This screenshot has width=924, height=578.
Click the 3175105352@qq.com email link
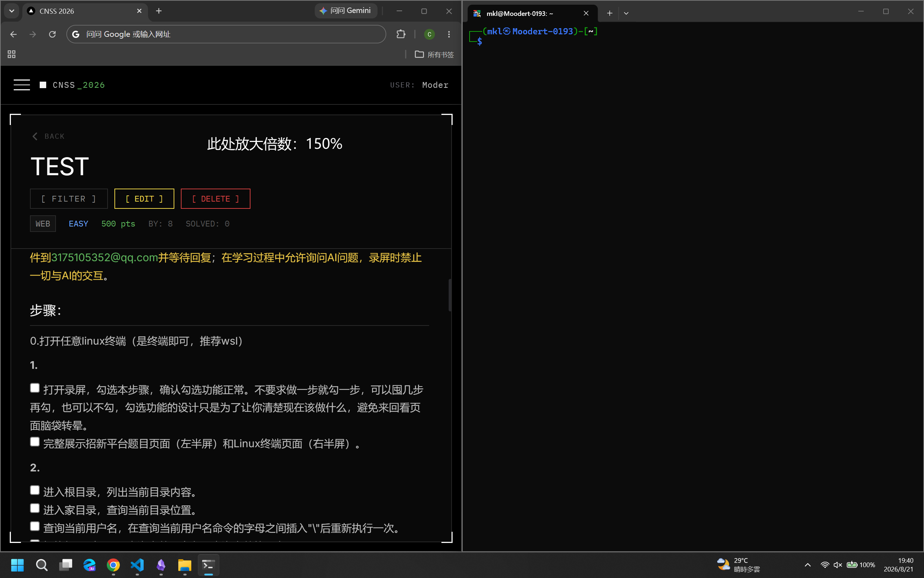(105, 258)
